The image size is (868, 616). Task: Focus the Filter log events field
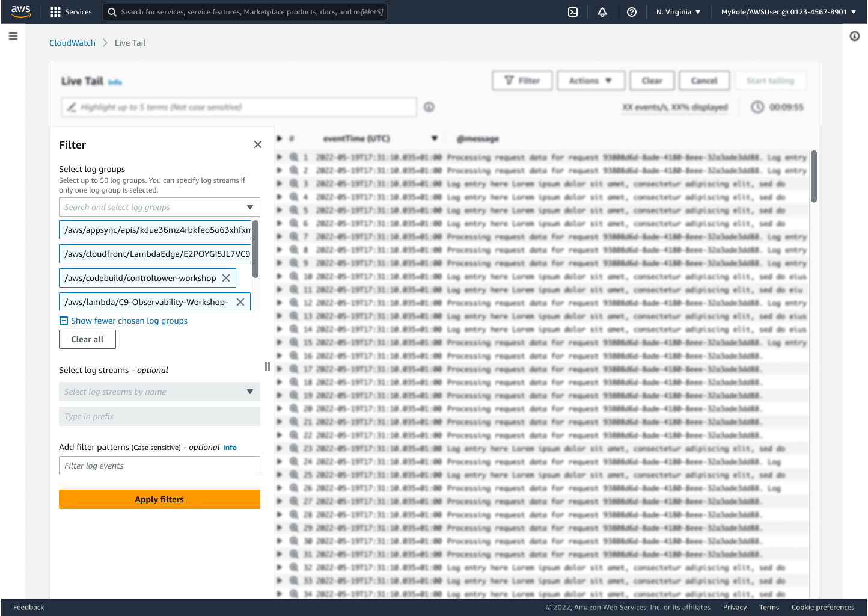(159, 466)
